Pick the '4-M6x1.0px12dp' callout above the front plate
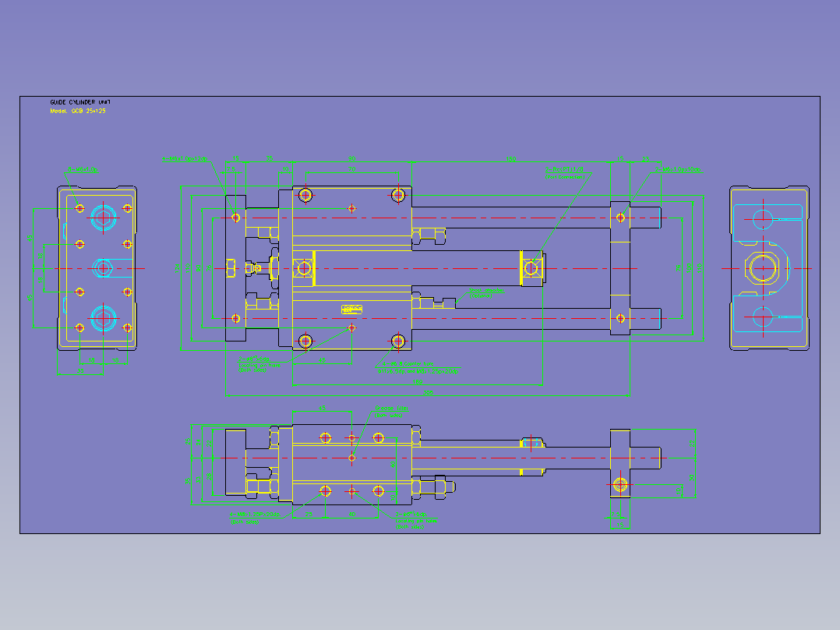This screenshot has width=840, height=630. [x=185, y=159]
